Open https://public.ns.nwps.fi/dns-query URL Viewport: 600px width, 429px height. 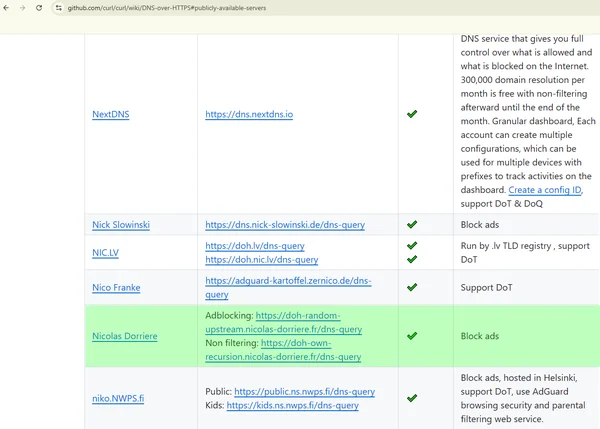pyautogui.click(x=305, y=391)
